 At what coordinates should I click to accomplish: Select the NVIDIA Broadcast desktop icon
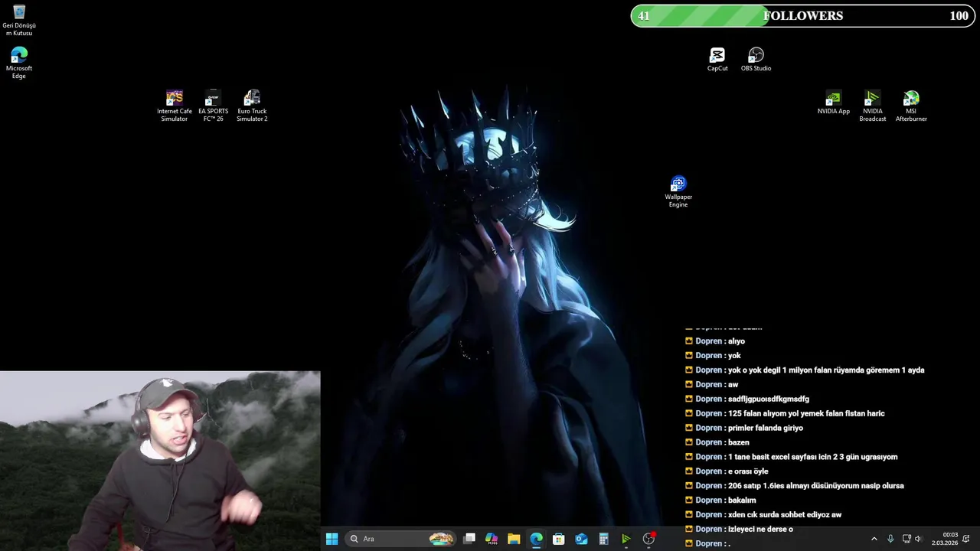pyautogui.click(x=873, y=106)
